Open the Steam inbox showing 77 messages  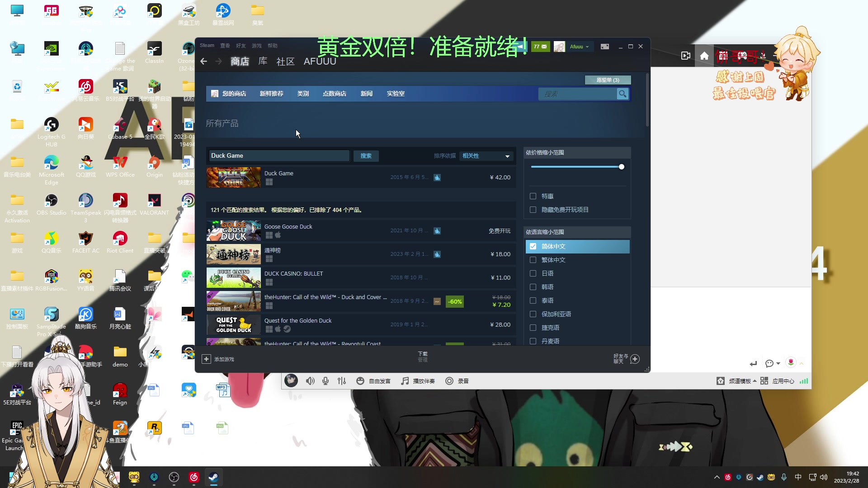540,47
